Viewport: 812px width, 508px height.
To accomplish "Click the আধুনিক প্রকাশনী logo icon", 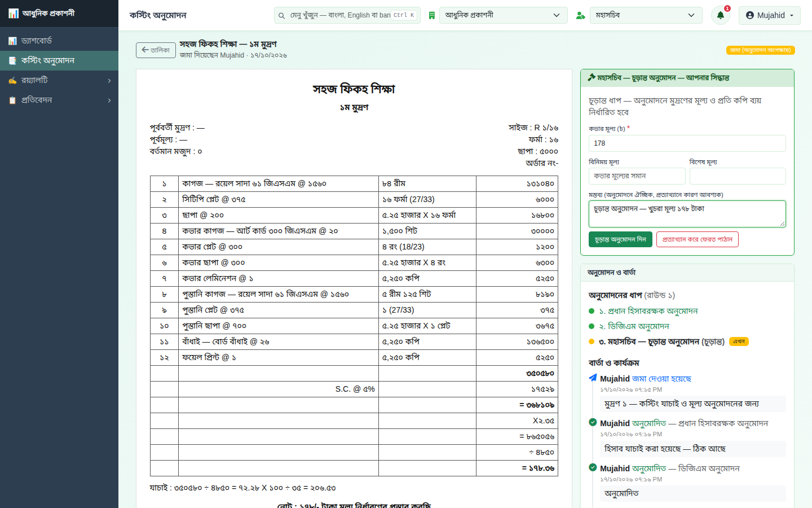I will (x=14, y=14).
